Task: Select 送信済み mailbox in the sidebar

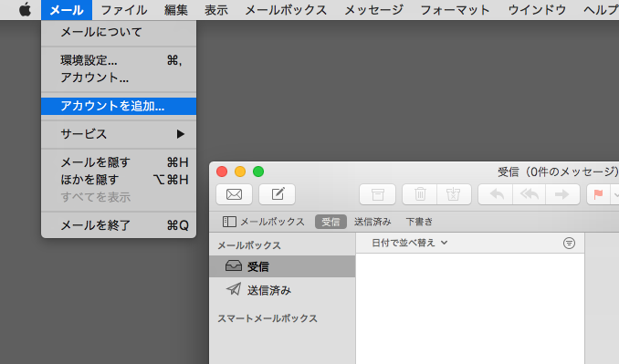Action: tap(282, 290)
